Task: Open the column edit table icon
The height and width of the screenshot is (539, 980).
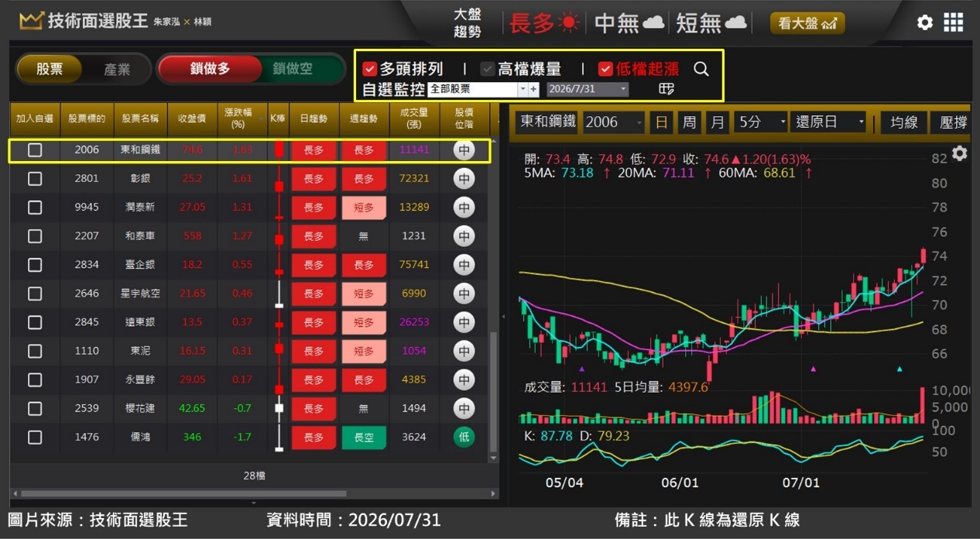Action: [x=666, y=89]
